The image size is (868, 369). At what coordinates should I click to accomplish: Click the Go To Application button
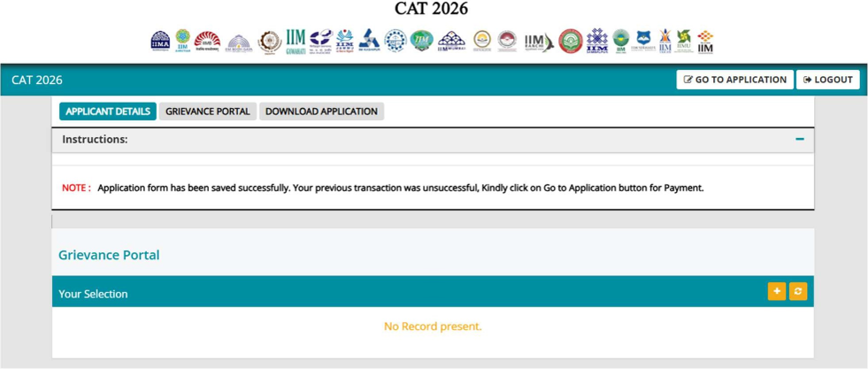tap(734, 80)
